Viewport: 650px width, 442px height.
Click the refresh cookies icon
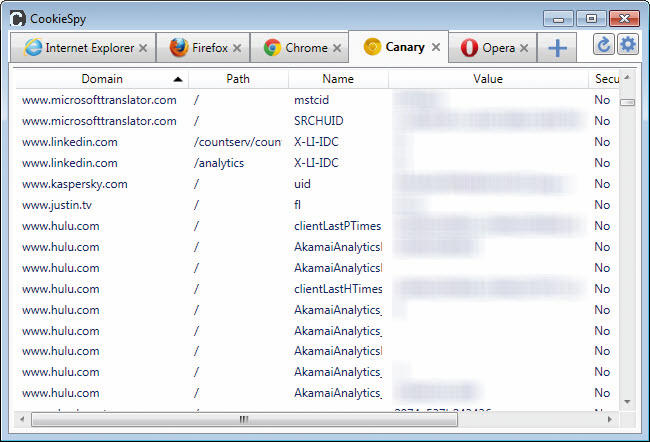point(603,44)
